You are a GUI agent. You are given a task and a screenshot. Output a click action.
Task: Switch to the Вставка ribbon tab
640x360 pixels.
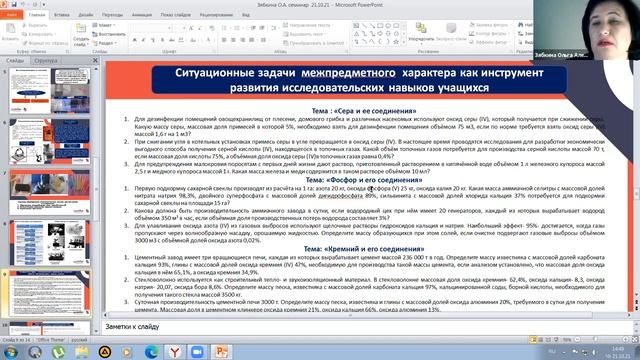pyautogui.click(x=62, y=15)
